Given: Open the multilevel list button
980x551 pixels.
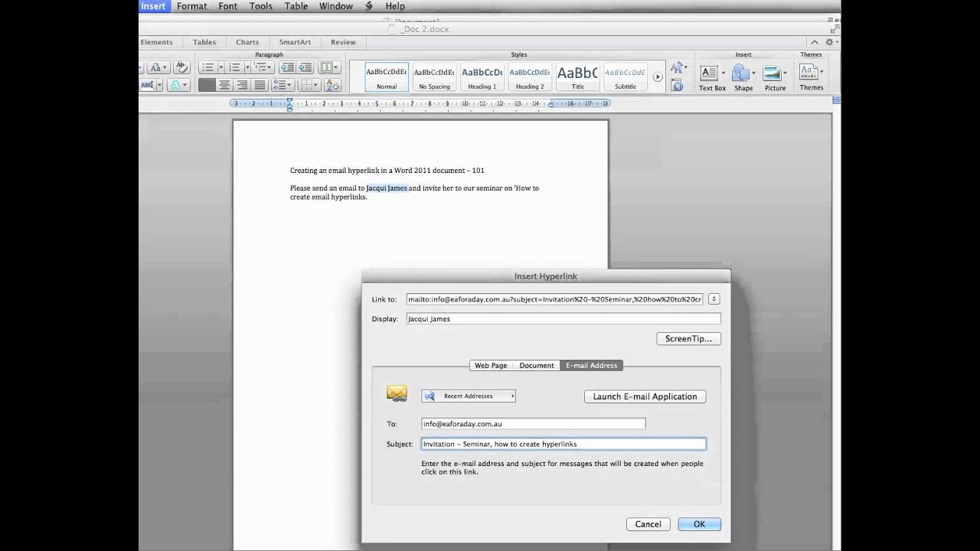Looking at the screenshot, I should coord(263,67).
